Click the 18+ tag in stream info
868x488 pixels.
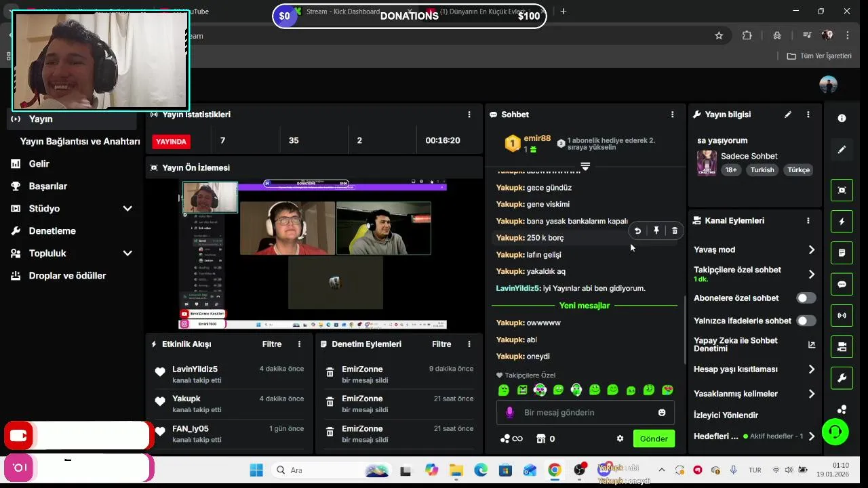(x=731, y=170)
